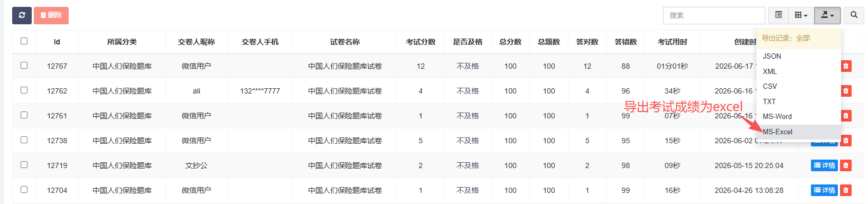The image size is (868, 204).
Task: Click the 总分数 column header
Action: (510, 42)
